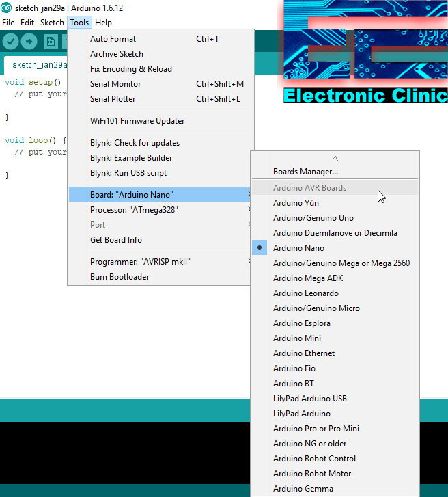The height and width of the screenshot is (497, 448).
Task: Choose Auto Format from Tools menu
Action: (160, 39)
